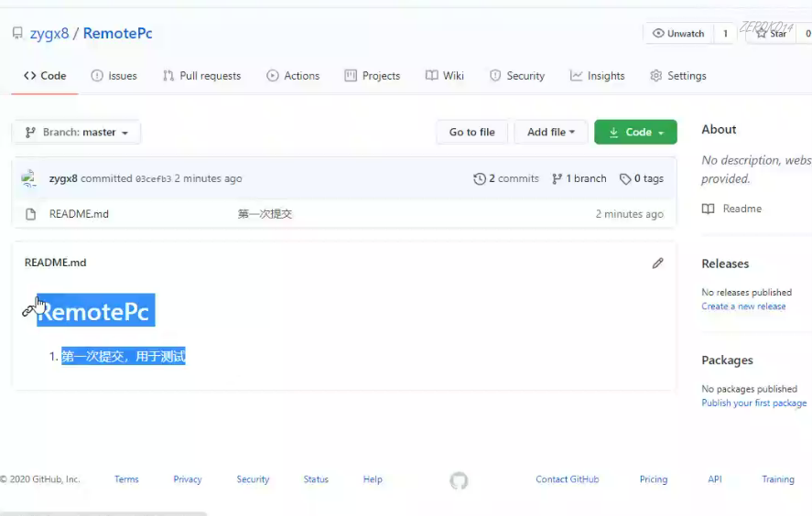Open the commit message 第一次提交
812x516 pixels.
tap(265, 214)
